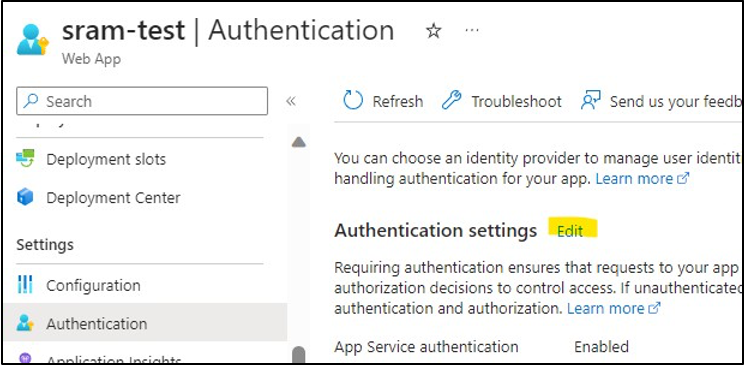The width and height of the screenshot is (744, 366).
Task: Click the star favorite icon beside Authentication
Action: [x=433, y=31]
